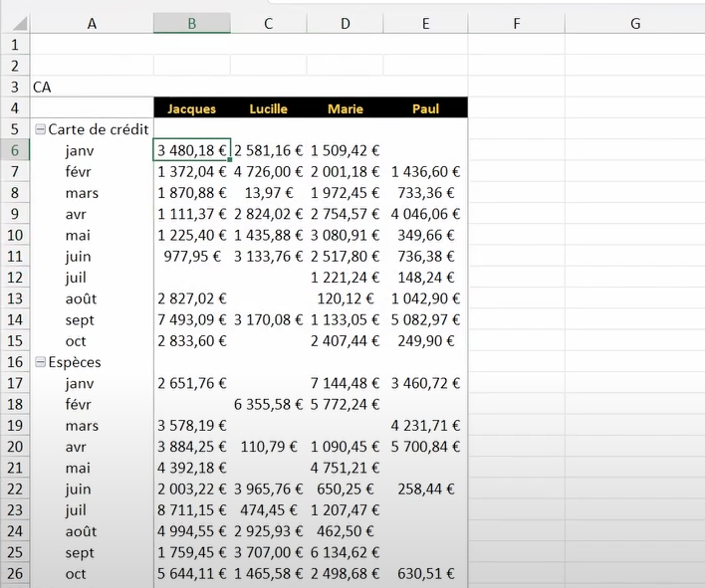Screen dimensions: 705x588
Task: Select row 6 header
Action: point(15,150)
